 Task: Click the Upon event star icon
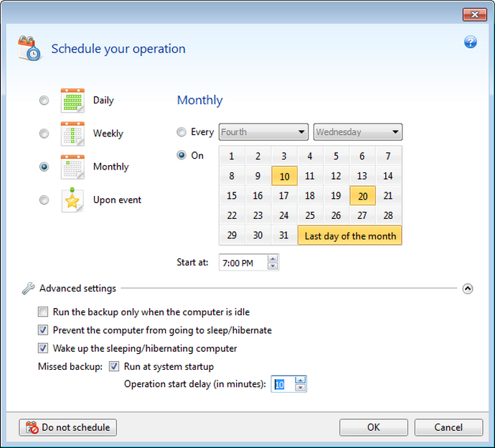click(x=72, y=200)
